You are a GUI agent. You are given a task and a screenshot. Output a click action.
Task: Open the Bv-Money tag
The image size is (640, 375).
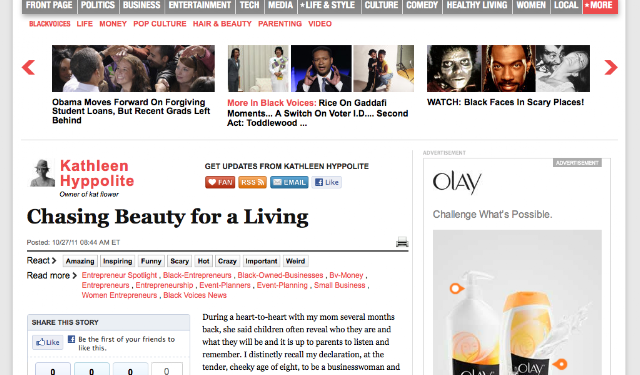(346, 275)
